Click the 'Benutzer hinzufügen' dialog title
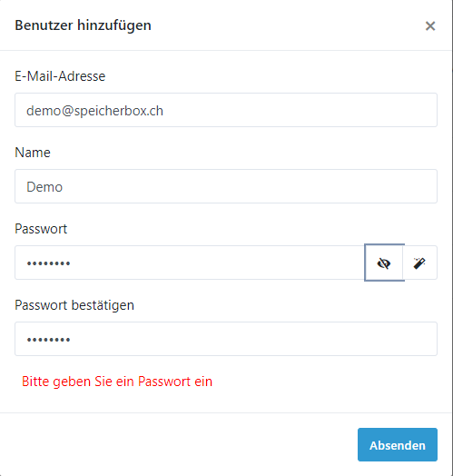453x476 pixels. tap(84, 25)
